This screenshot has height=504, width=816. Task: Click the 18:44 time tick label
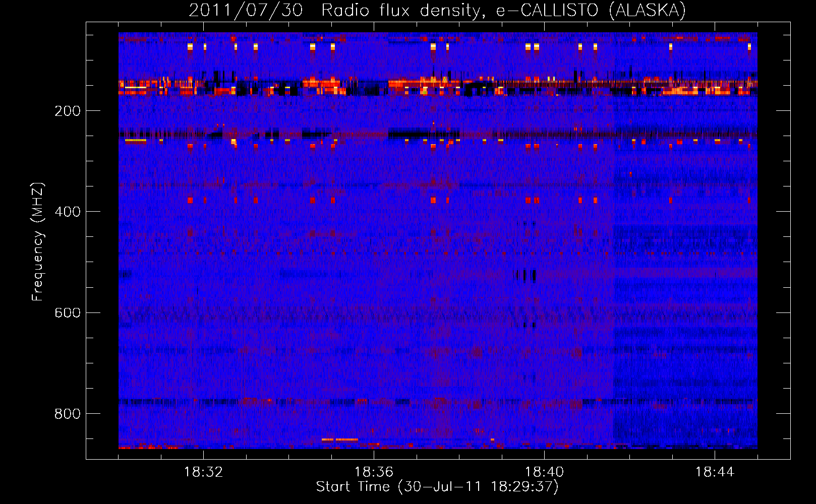pyautogui.click(x=715, y=472)
